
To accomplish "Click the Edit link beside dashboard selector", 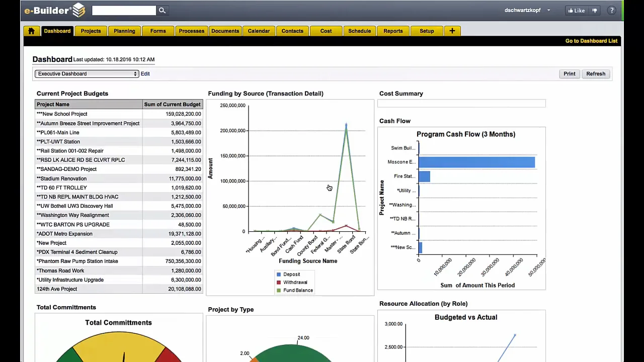I will pos(145,74).
